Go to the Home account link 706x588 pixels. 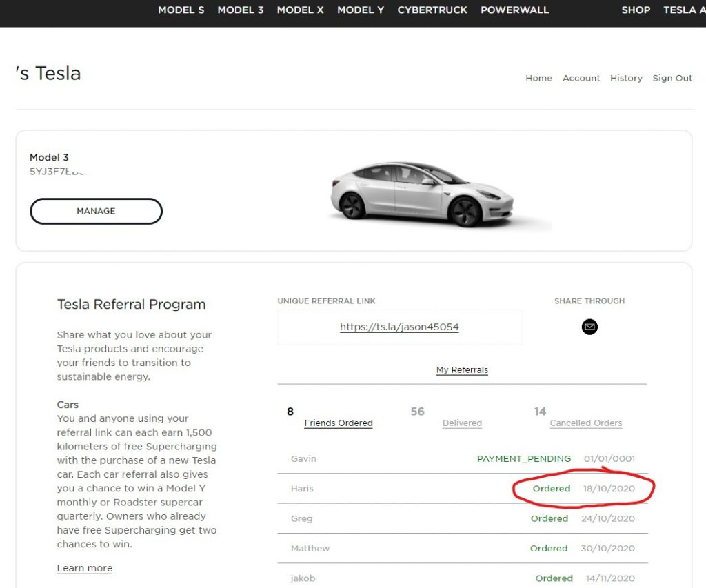click(x=539, y=78)
